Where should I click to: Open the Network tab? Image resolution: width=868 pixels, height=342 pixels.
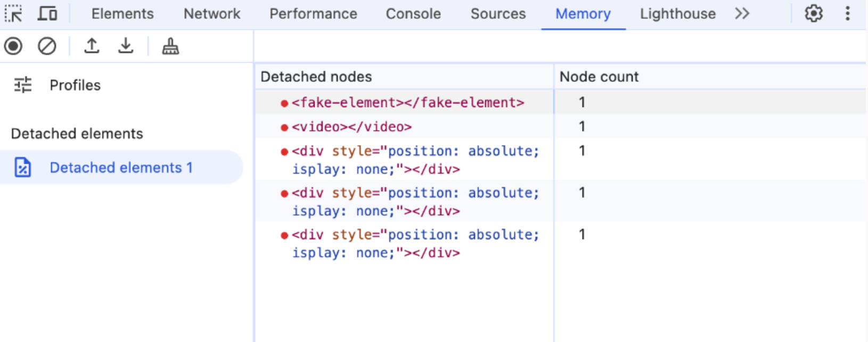click(x=212, y=14)
